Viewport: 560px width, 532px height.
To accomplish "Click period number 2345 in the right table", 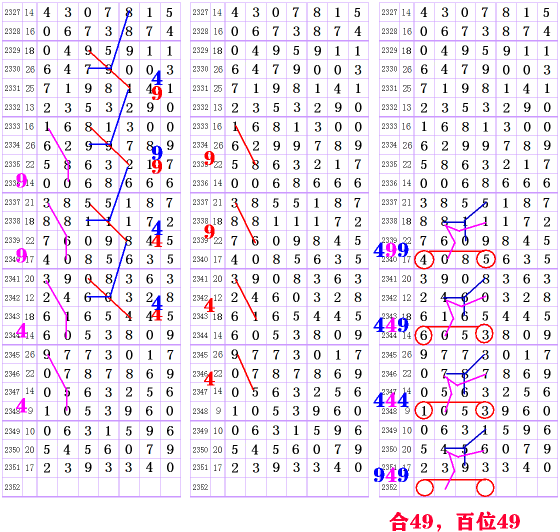I will coord(389,355).
